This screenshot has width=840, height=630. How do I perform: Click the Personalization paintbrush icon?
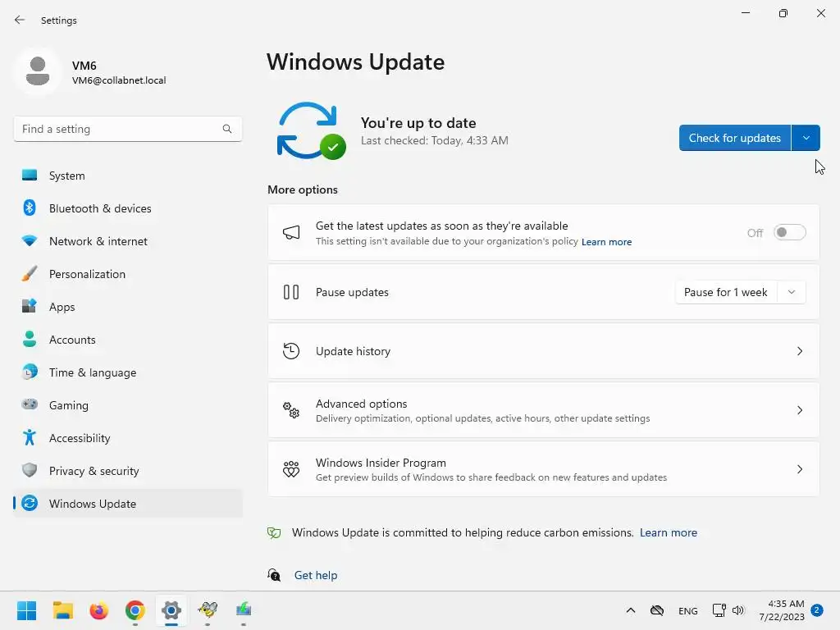(30, 274)
